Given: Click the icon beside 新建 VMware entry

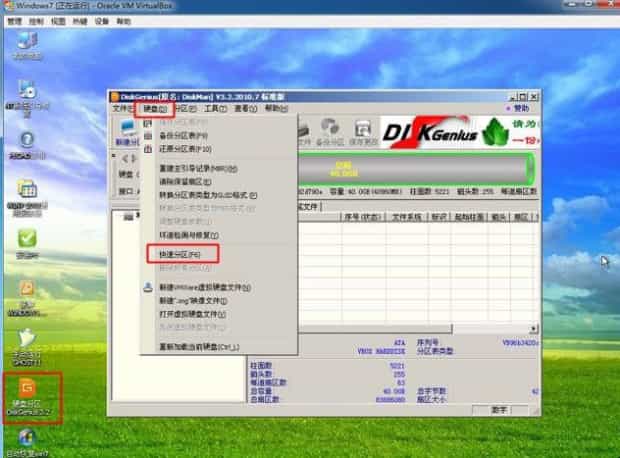Looking at the screenshot, I should pos(148,287).
